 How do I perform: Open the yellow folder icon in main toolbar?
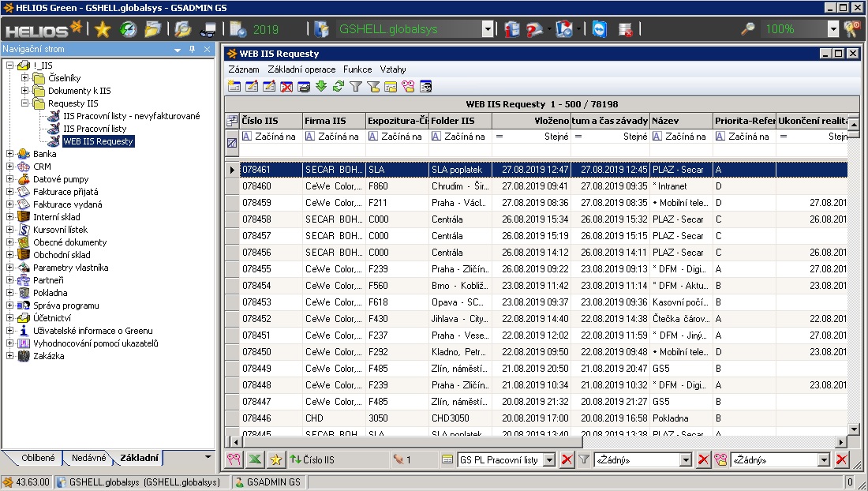(153, 29)
